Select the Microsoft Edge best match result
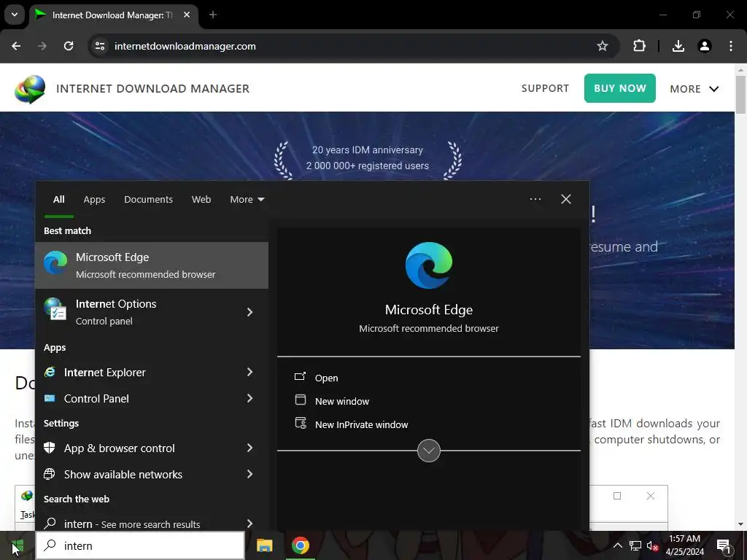 [x=152, y=265]
